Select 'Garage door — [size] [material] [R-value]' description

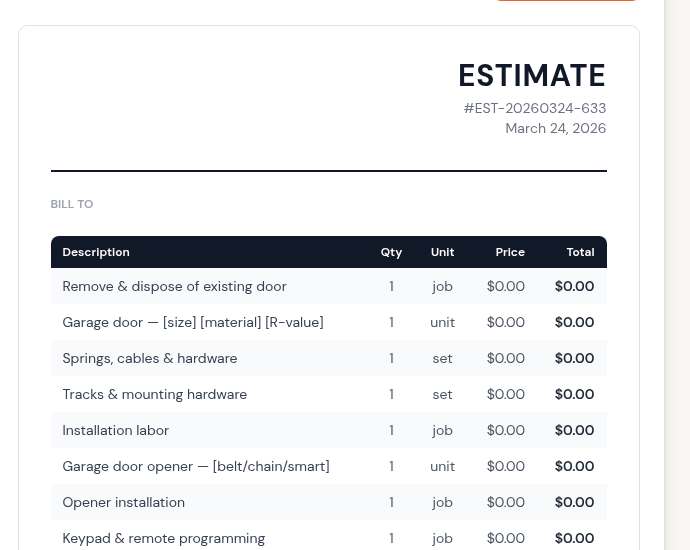(x=193, y=323)
